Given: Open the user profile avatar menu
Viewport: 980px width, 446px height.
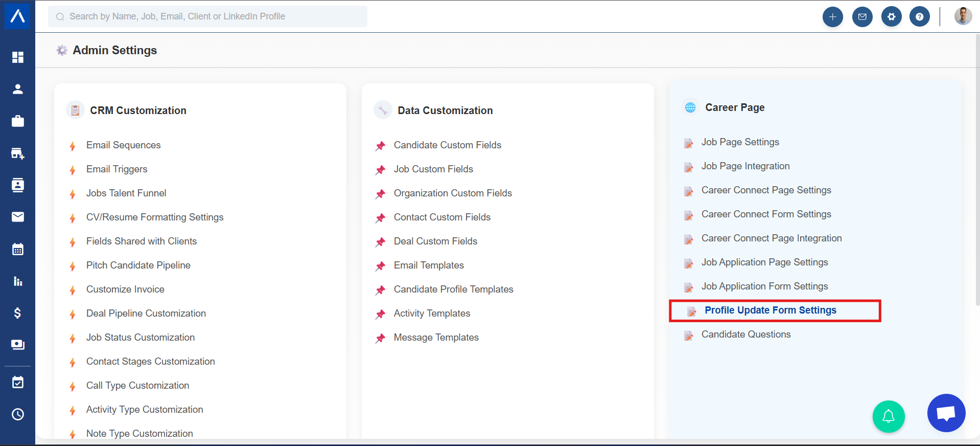Looking at the screenshot, I should tap(963, 16).
